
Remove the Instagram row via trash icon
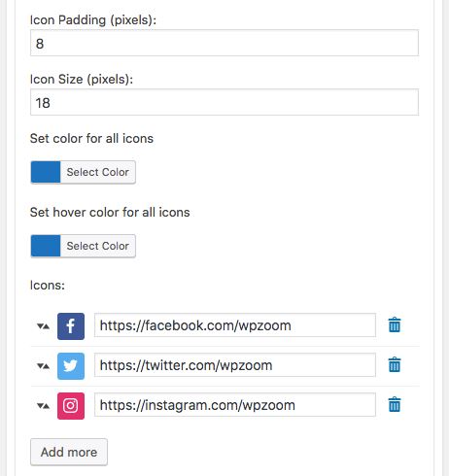pos(395,404)
